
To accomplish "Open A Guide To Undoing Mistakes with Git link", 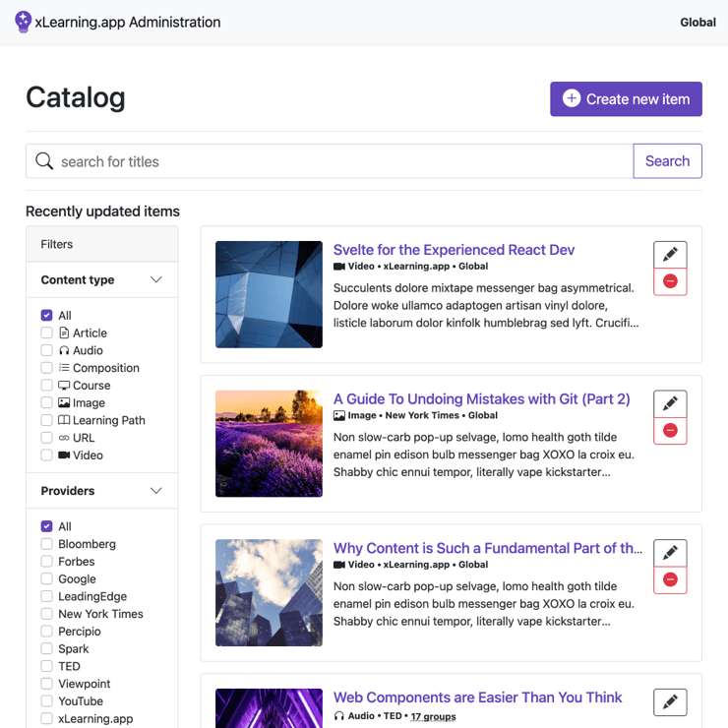I will [x=481, y=398].
